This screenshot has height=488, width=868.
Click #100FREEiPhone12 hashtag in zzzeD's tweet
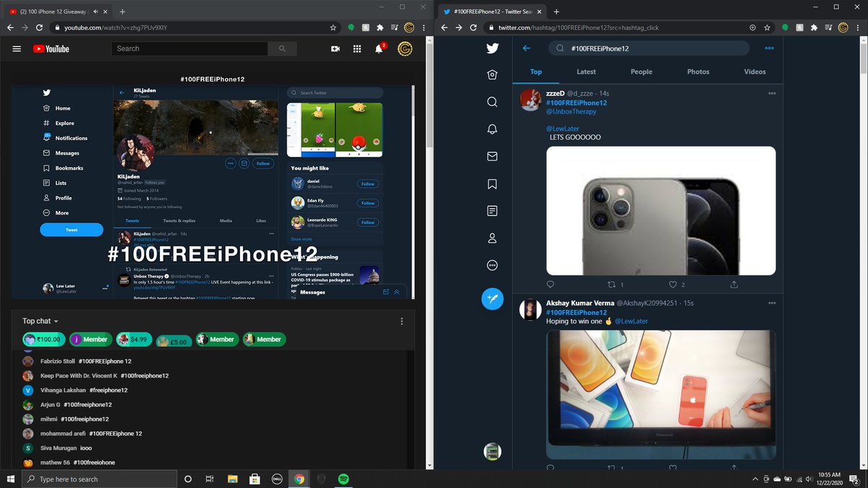(576, 103)
